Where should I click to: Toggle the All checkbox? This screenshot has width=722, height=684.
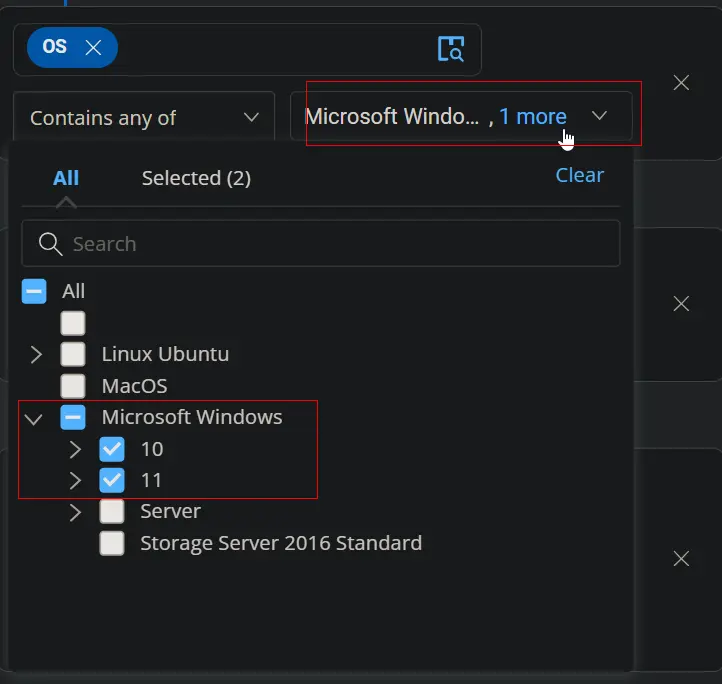click(x=34, y=291)
